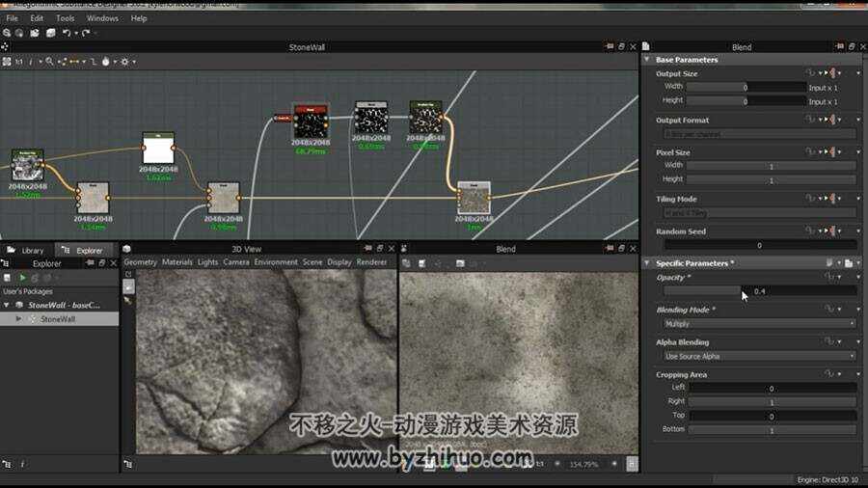The image size is (868, 488).
Task: Click the save all packages icon
Action: (51, 33)
